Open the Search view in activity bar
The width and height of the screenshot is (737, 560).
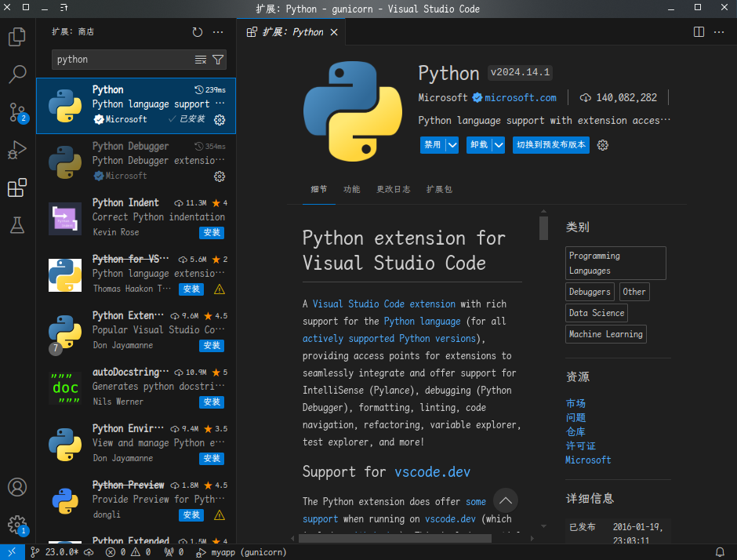pos(17,75)
